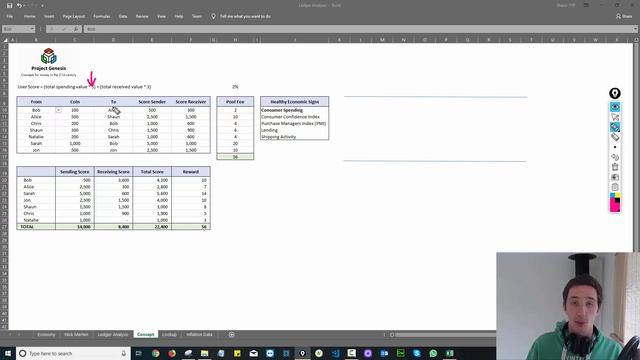Click the undo link icon on annotation toolbar
The width and height of the screenshot is (640, 360).
click(615, 157)
